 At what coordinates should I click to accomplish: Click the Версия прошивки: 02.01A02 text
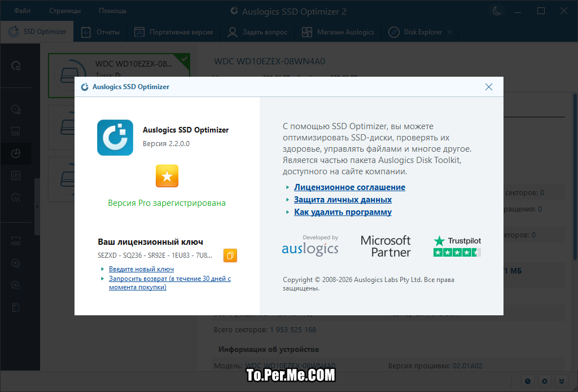435,366
